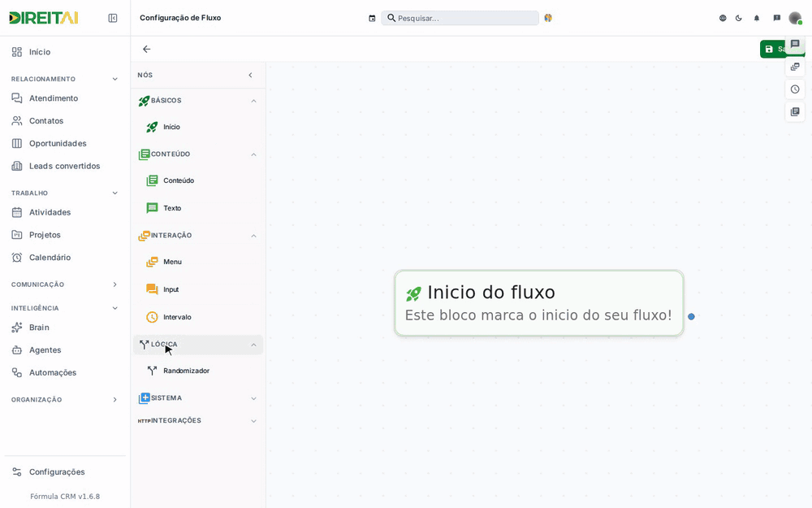The image size is (812, 508).
Task: Click the rocket icon in Inicio do fluxo block
Action: pos(413,294)
